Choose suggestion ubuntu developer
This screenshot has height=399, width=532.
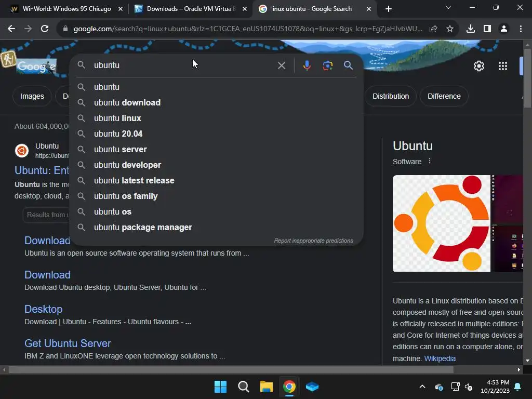pos(216,165)
